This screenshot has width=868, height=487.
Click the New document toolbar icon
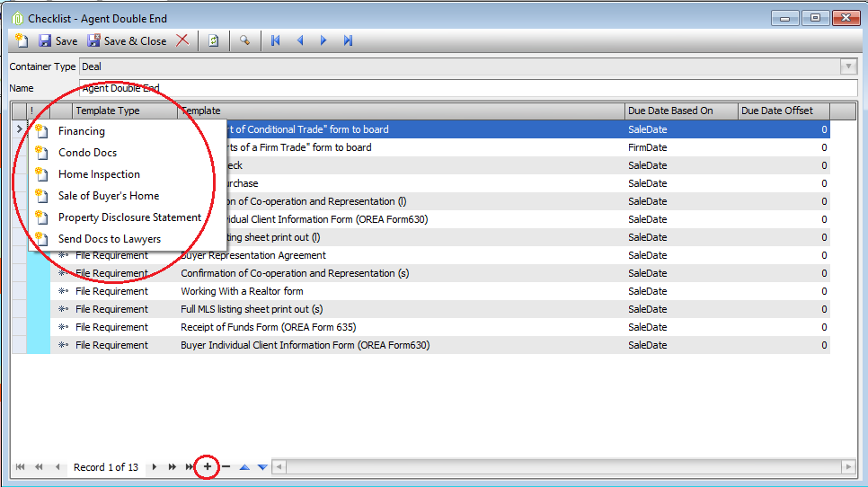click(22, 40)
